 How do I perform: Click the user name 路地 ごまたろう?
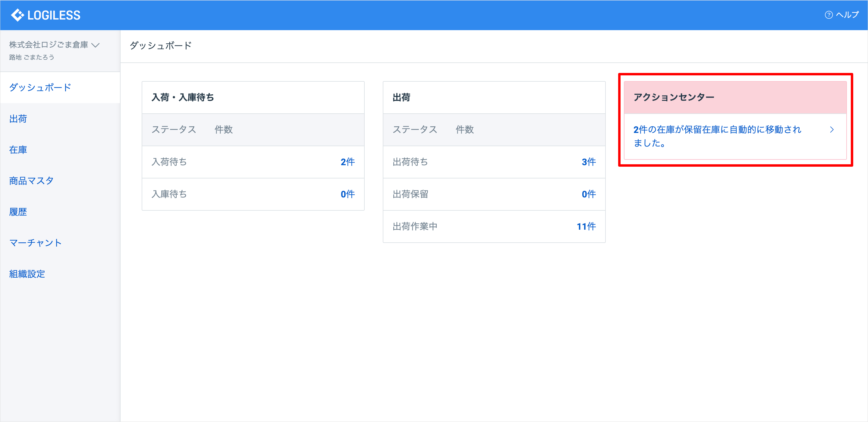32,57
